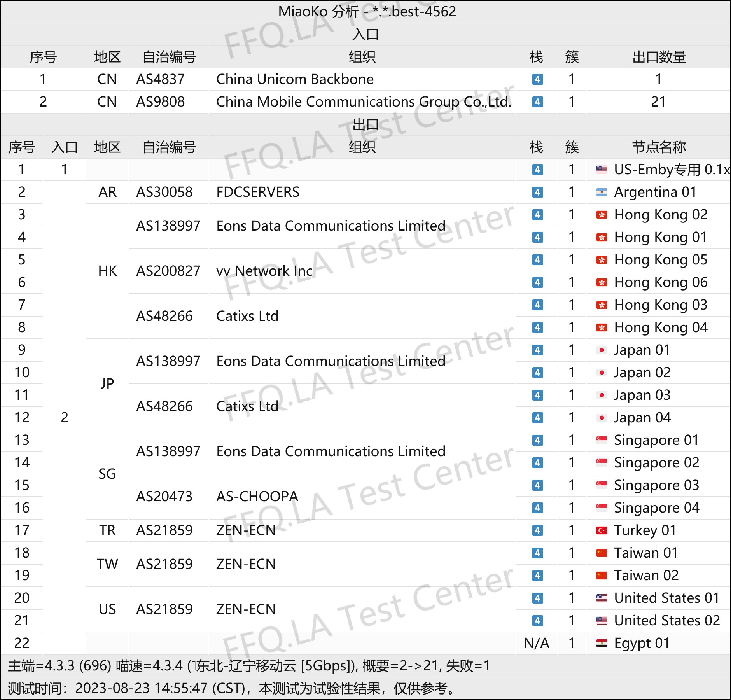Click the IPv4 stack badge in US-Emby专用 row
The height and width of the screenshot is (700, 731).
click(537, 170)
